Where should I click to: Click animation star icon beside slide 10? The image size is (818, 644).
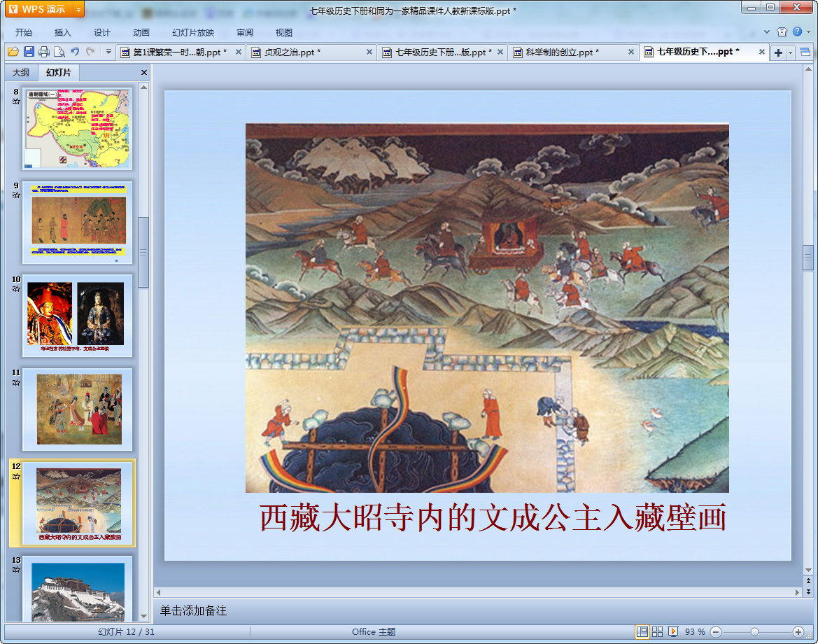click(x=16, y=289)
